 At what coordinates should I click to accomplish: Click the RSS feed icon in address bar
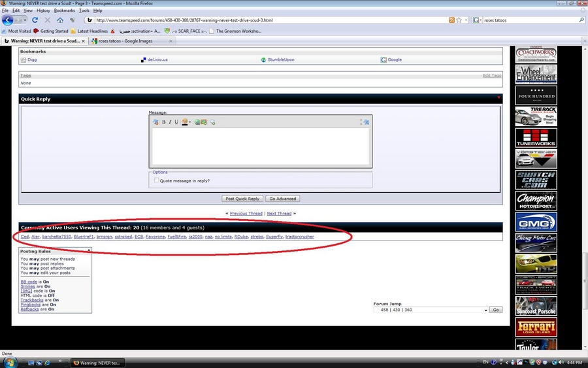coord(451,20)
